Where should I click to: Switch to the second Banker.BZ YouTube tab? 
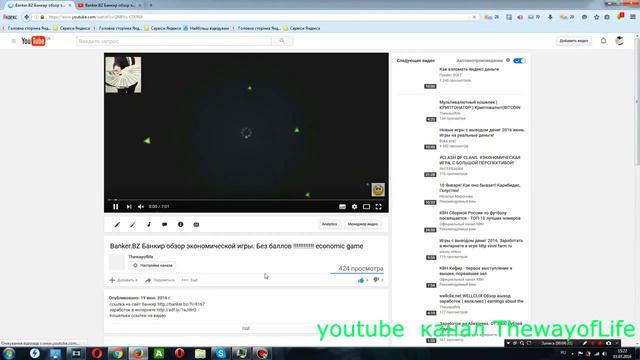pyautogui.click(x=109, y=5)
